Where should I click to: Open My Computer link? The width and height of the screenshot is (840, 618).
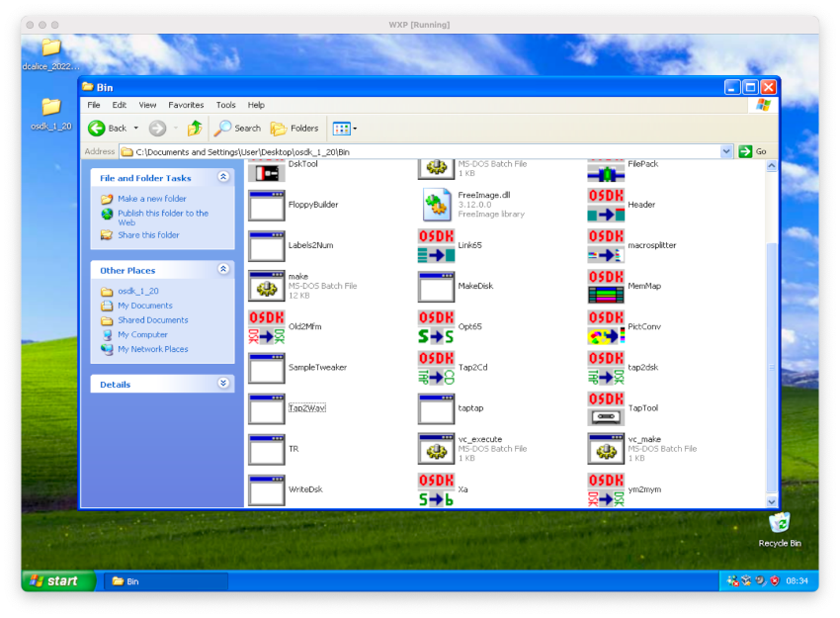tap(142, 334)
